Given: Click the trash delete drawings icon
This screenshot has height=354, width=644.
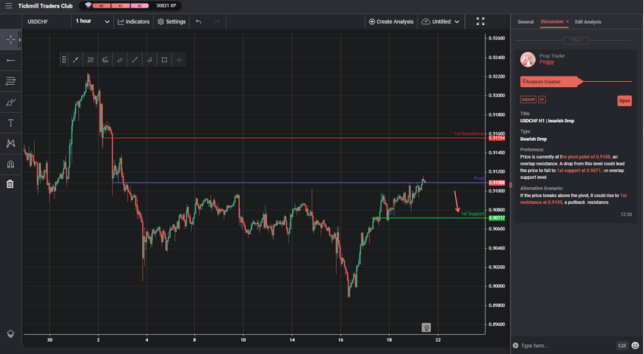Looking at the screenshot, I should (x=11, y=184).
